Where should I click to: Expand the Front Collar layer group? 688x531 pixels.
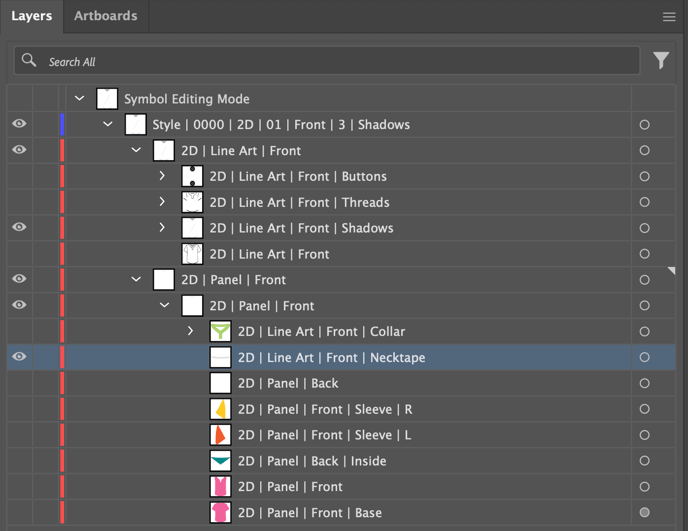coord(191,331)
